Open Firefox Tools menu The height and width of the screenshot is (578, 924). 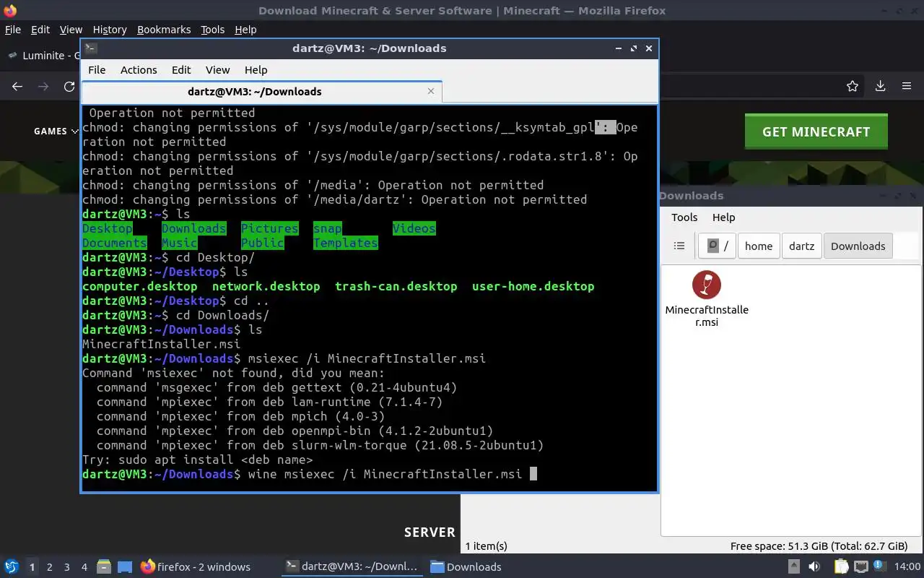(212, 29)
